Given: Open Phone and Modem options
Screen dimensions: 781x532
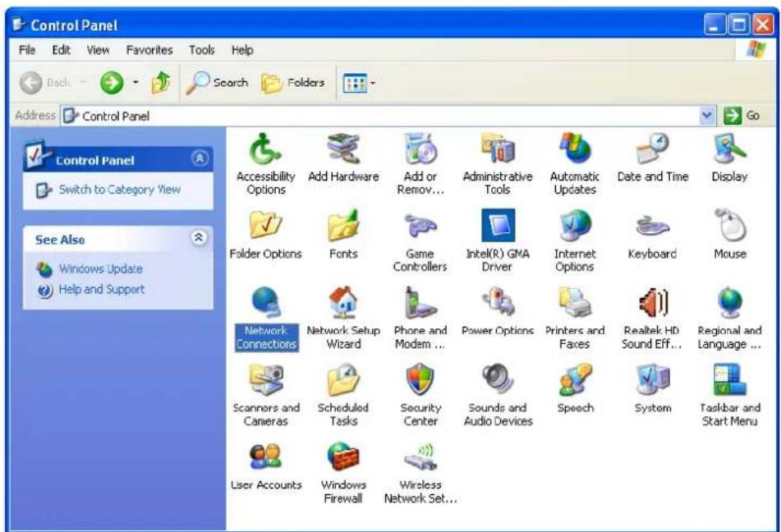Looking at the screenshot, I should [420, 319].
